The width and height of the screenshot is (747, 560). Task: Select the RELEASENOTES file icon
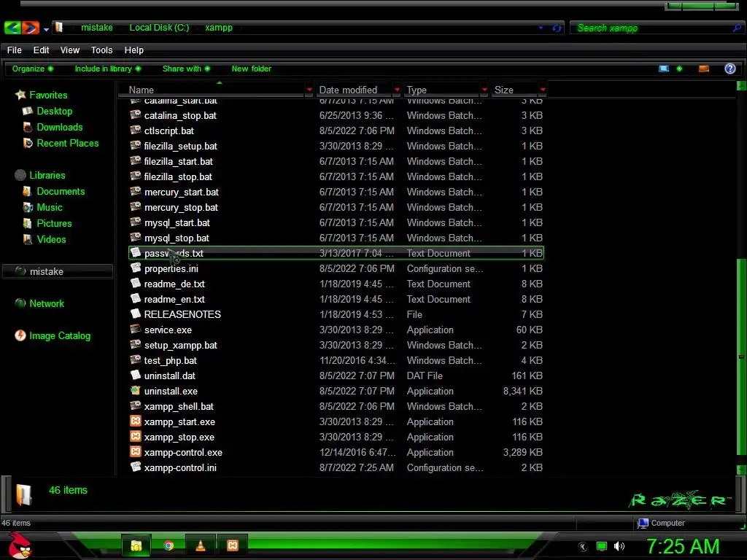(x=136, y=314)
